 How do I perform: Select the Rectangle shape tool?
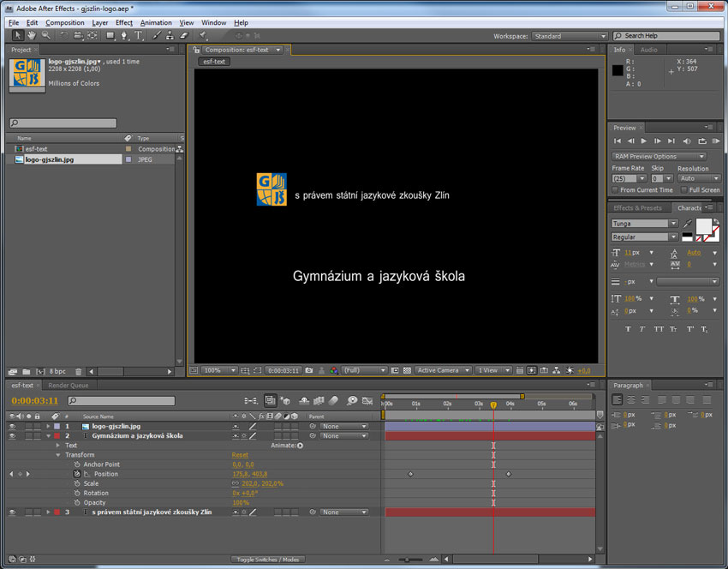click(x=110, y=35)
